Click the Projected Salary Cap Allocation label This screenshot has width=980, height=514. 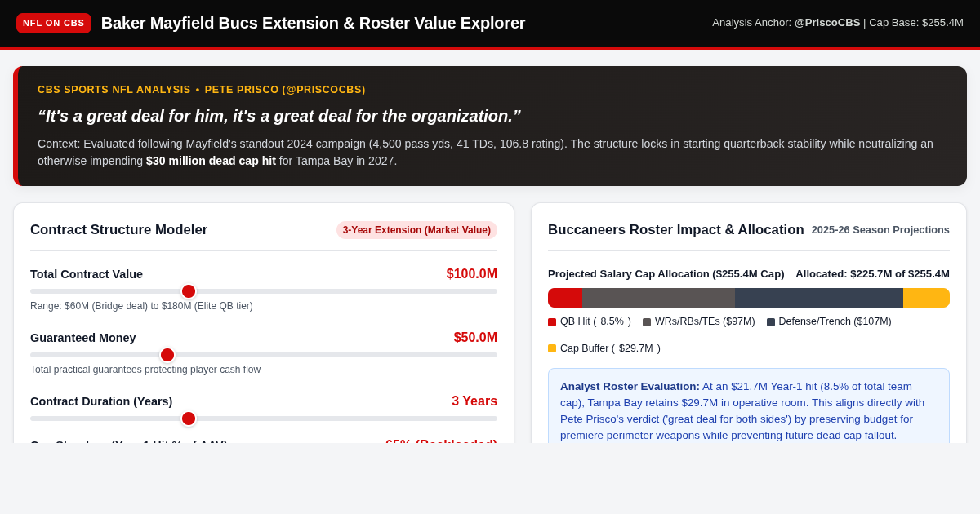[x=666, y=274]
